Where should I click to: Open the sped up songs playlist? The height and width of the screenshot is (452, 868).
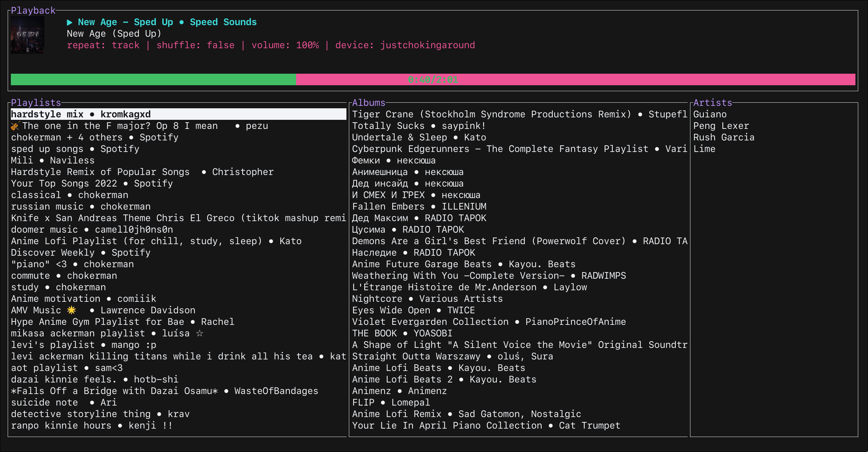75,149
